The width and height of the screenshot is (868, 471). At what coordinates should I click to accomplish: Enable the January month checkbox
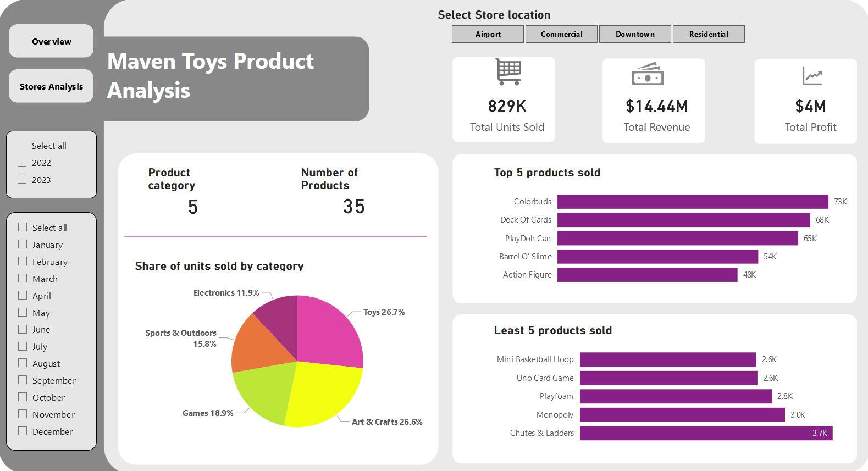tap(23, 244)
